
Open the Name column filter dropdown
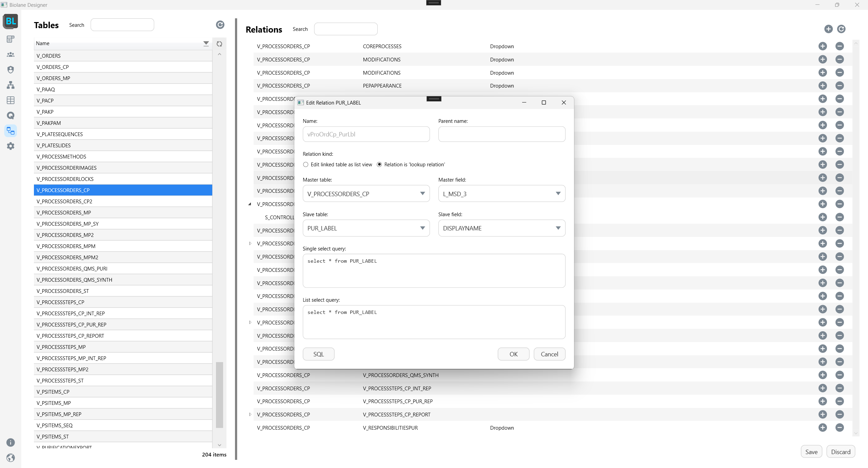coord(206,43)
